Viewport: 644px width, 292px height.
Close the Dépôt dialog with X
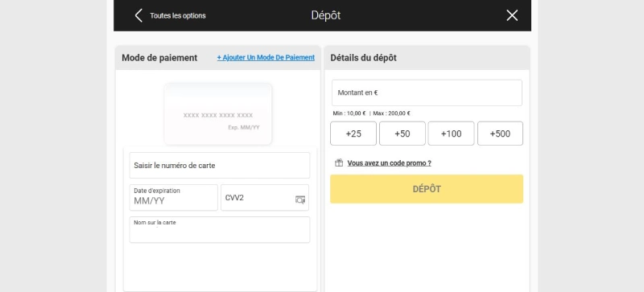(512, 15)
